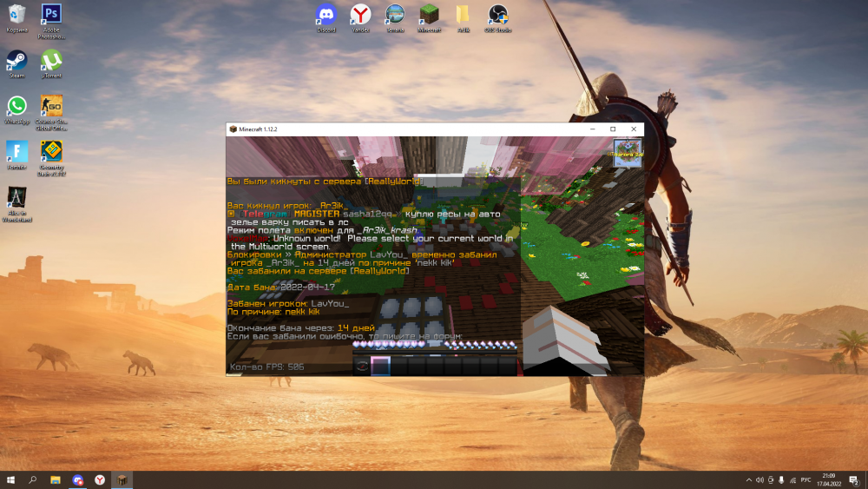Select the Steam desktop shortcut
The image size is (868, 489).
tap(16, 63)
